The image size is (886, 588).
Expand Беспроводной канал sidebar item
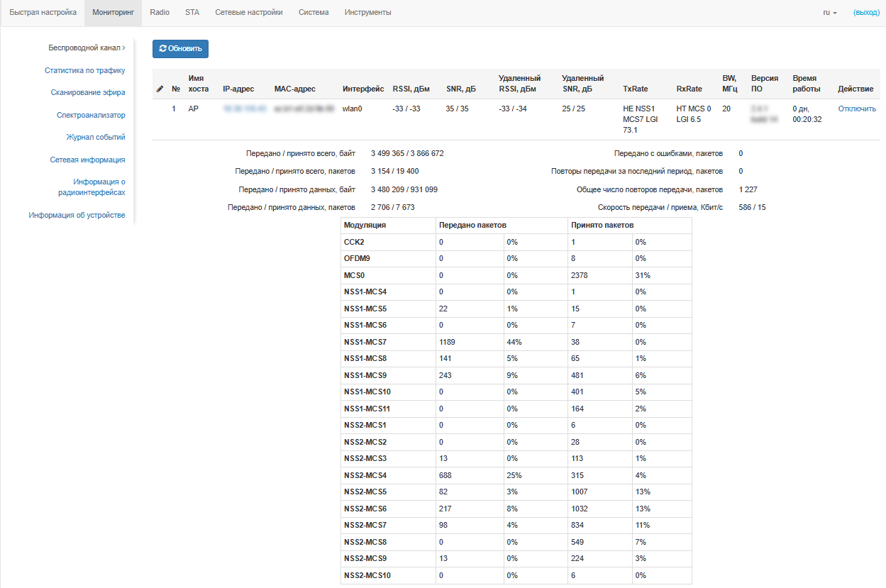click(x=86, y=48)
